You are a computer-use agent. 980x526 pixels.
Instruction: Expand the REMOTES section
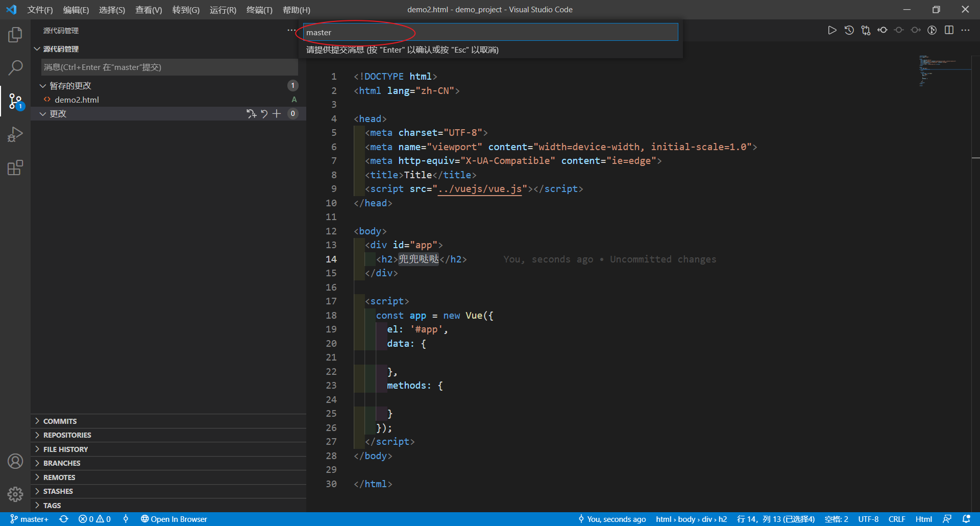point(168,477)
